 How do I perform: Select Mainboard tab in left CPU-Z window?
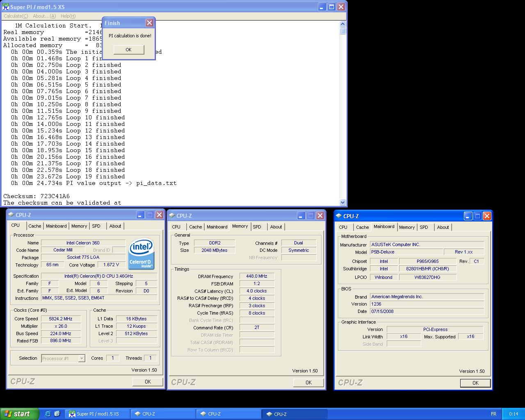tap(56, 226)
